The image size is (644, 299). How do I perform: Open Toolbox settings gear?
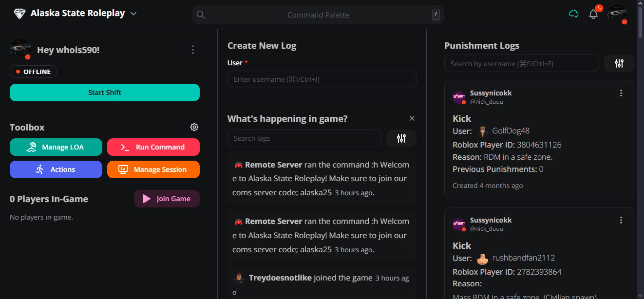coord(194,128)
